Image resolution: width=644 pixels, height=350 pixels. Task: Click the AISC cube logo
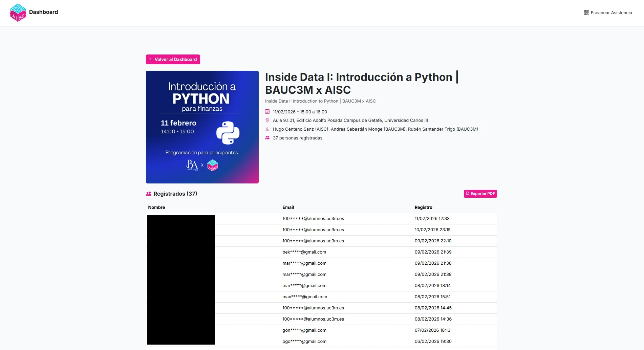coord(18,13)
